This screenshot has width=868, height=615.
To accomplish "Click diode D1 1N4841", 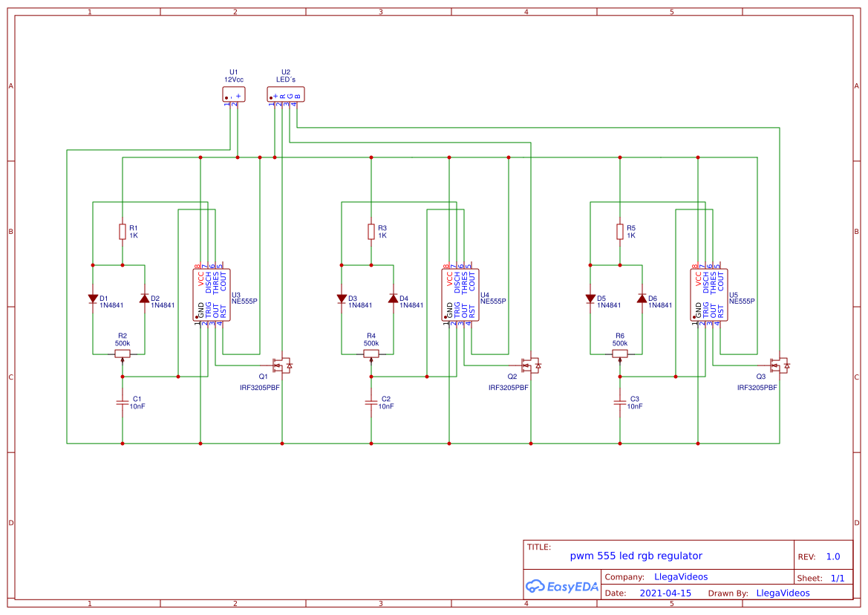I will (x=92, y=298).
